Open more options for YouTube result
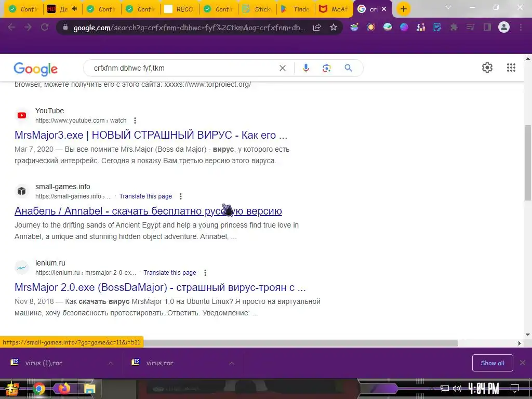Viewport: 532px width, 399px height. [x=135, y=121]
